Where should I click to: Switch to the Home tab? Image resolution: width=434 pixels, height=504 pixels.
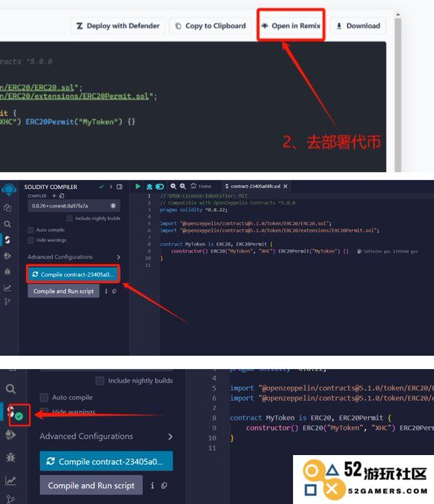[x=201, y=186]
